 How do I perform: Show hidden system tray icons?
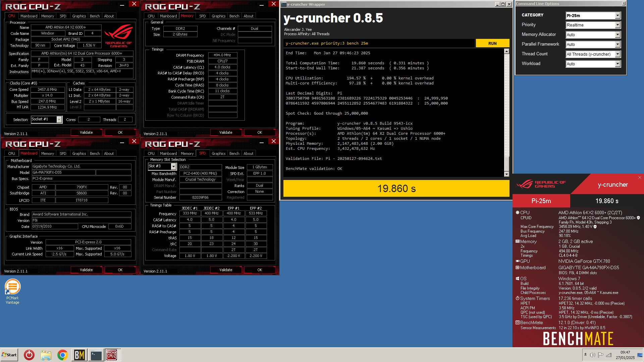click(585, 355)
